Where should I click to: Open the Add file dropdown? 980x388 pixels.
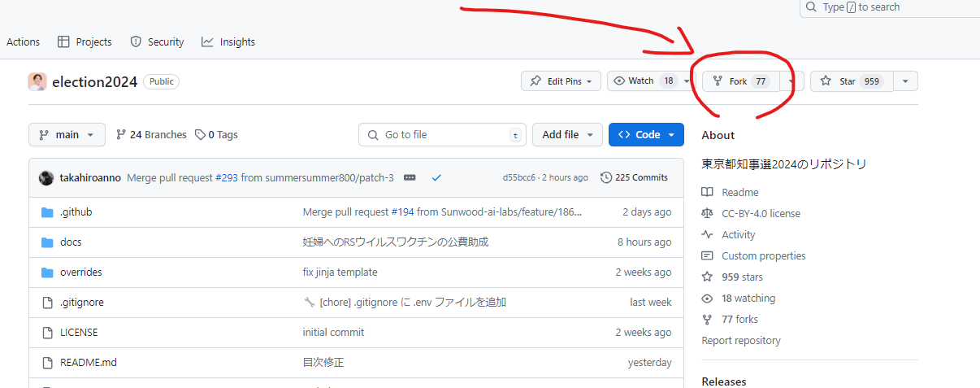[x=567, y=134]
